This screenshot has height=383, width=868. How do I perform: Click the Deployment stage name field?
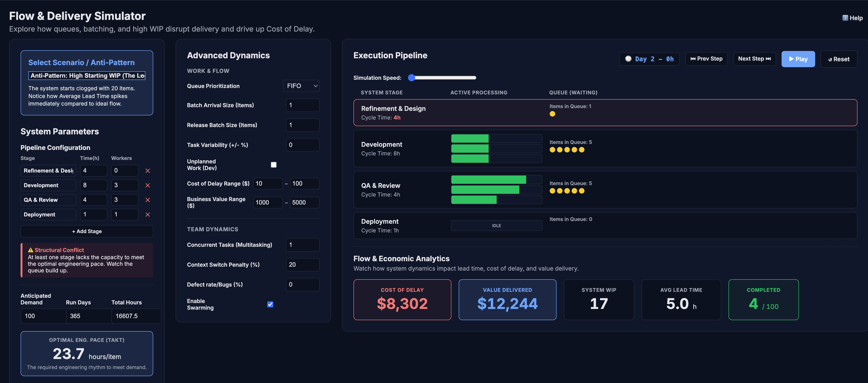(x=48, y=215)
